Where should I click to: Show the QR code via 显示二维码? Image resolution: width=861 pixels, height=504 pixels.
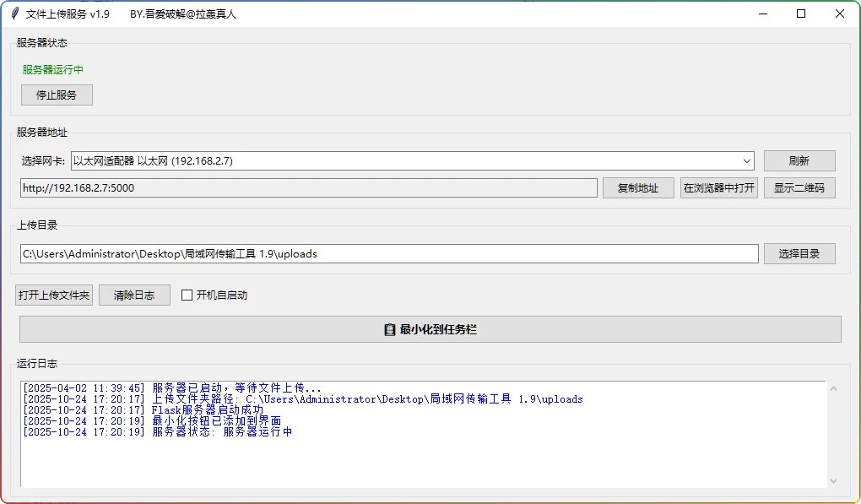(x=799, y=187)
